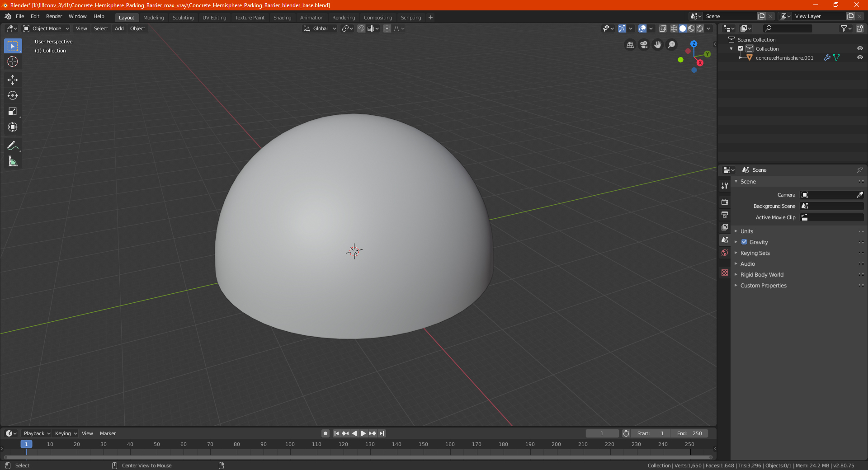
Task: Open the Object Mode dropdown
Action: click(46, 28)
